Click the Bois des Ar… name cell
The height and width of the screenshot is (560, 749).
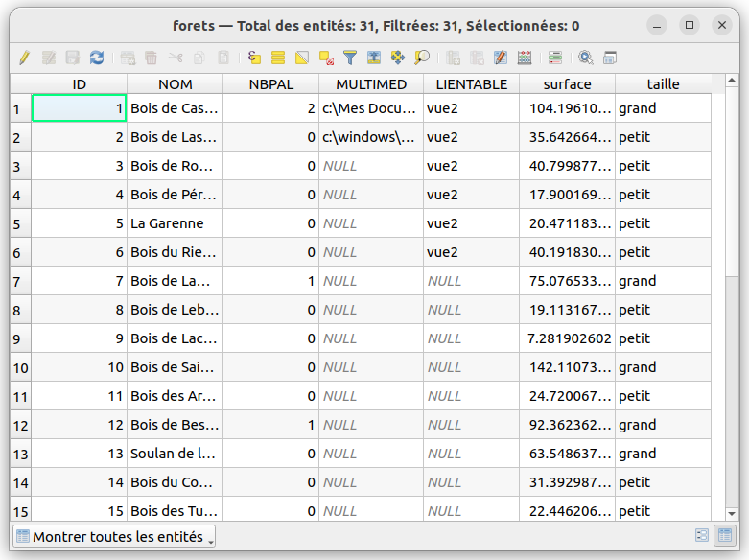[x=176, y=396]
